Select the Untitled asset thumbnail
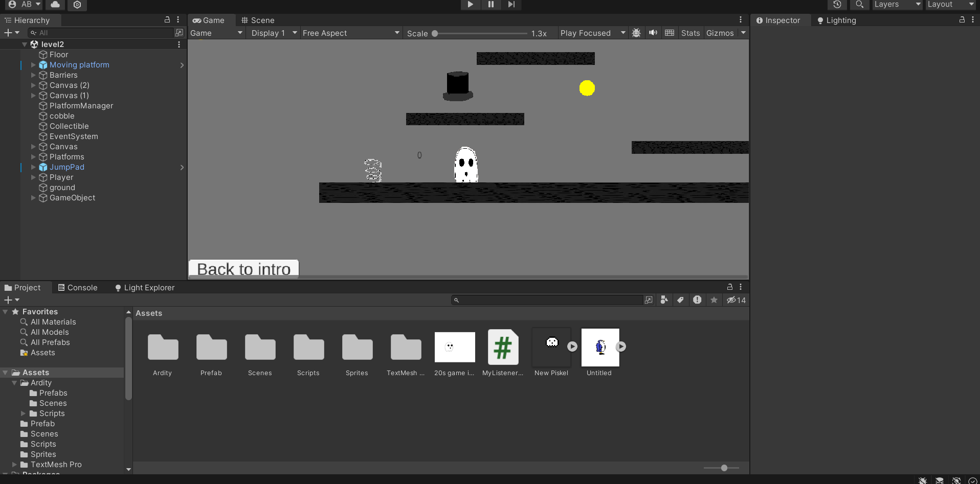Viewport: 980px width, 484px height. point(600,347)
